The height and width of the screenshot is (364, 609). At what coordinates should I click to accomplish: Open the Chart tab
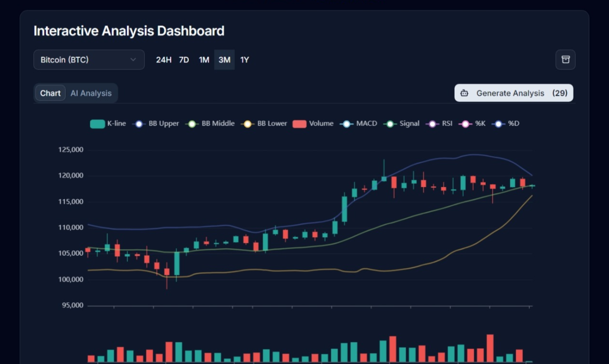pyautogui.click(x=50, y=93)
